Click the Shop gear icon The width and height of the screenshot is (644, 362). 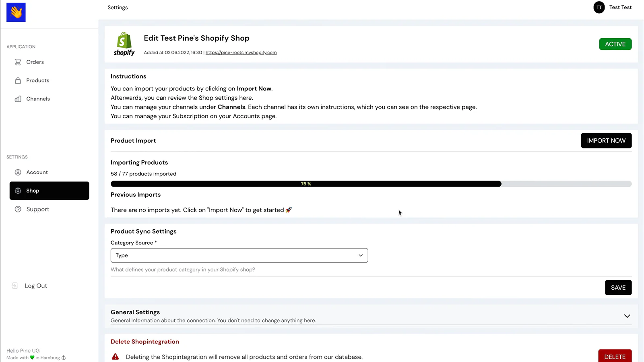[18, 191]
